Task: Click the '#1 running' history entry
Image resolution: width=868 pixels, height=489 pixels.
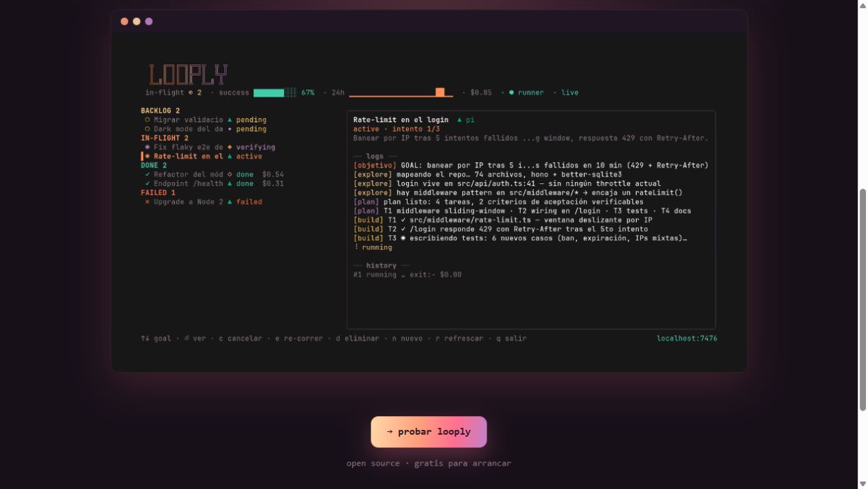Action: pos(407,275)
